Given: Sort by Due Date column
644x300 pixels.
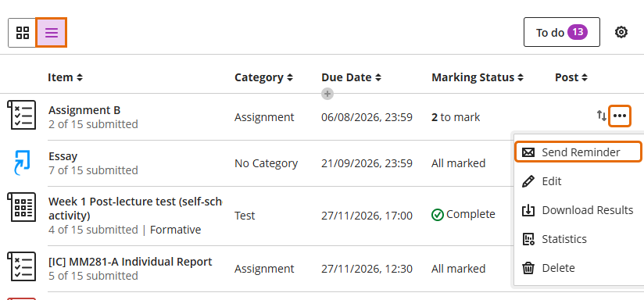Looking at the screenshot, I should click(351, 77).
